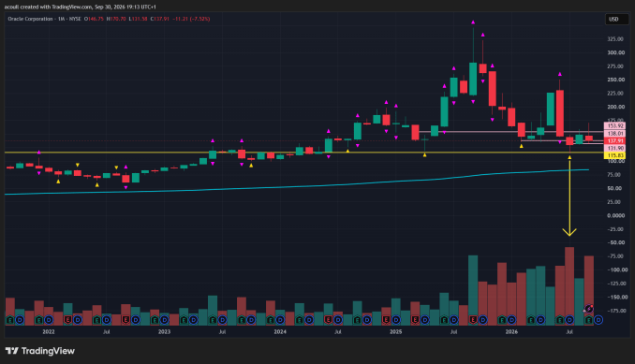Screen dimensions: 635x364
Task: Click the Jul label between 2025 and 2026
Action: pos(454,331)
